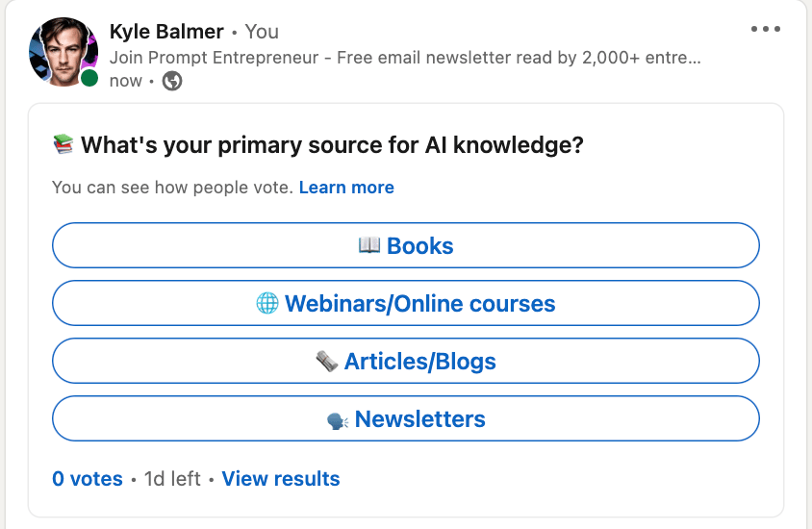
Task: Click the stacked books emoji before the poll question
Action: (x=63, y=145)
